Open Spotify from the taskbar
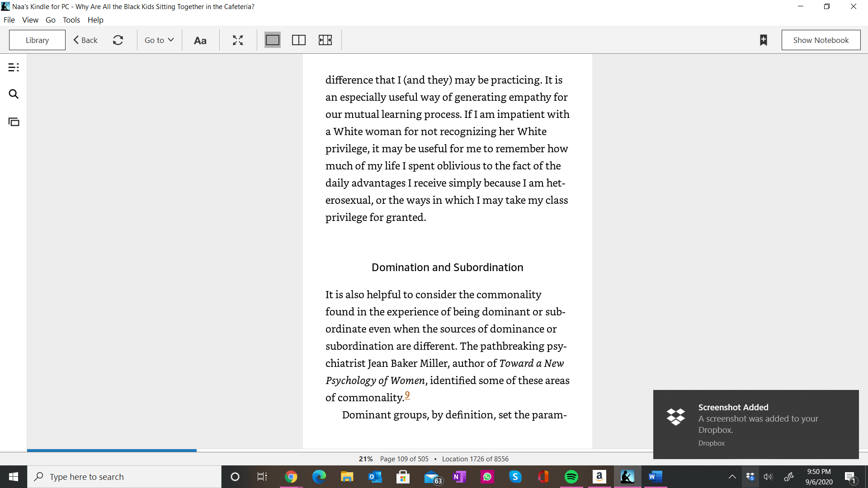868x488 pixels. [x=571, y=477]
